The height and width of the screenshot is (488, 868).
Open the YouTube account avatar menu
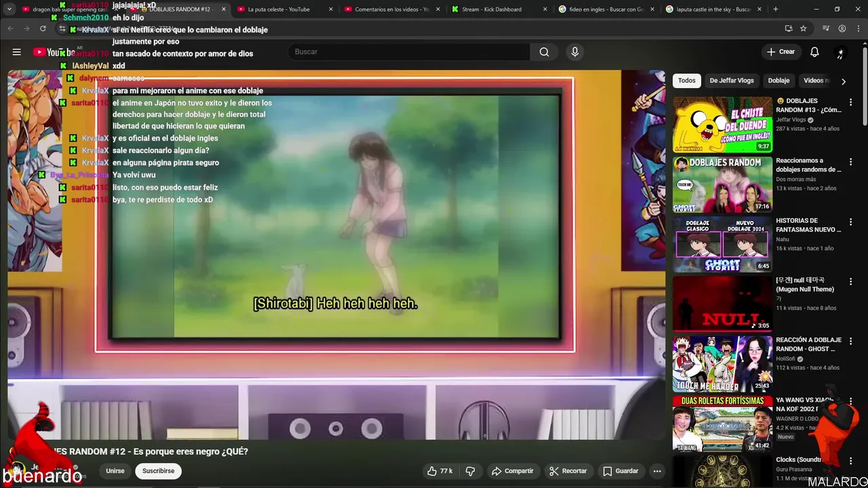(841, 52)
